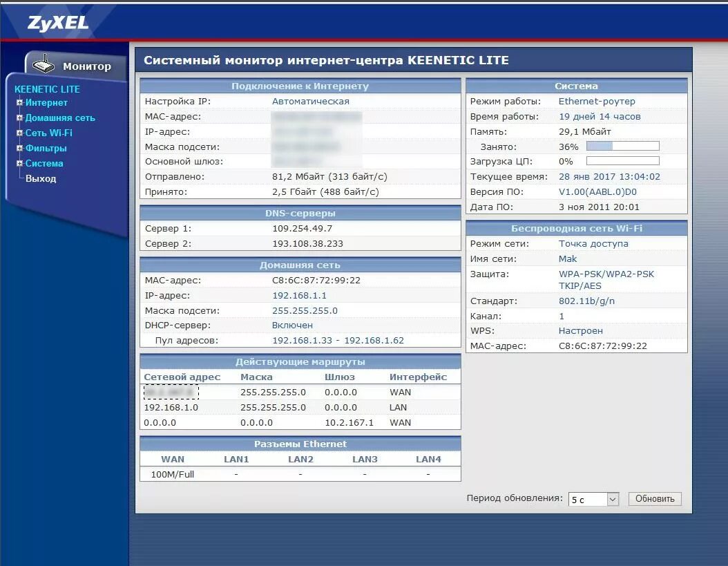The width and height of the screenshot is (728, 566).
Task: Click the Ethernet-роутер mode link
Action: (x=597, y=102)
